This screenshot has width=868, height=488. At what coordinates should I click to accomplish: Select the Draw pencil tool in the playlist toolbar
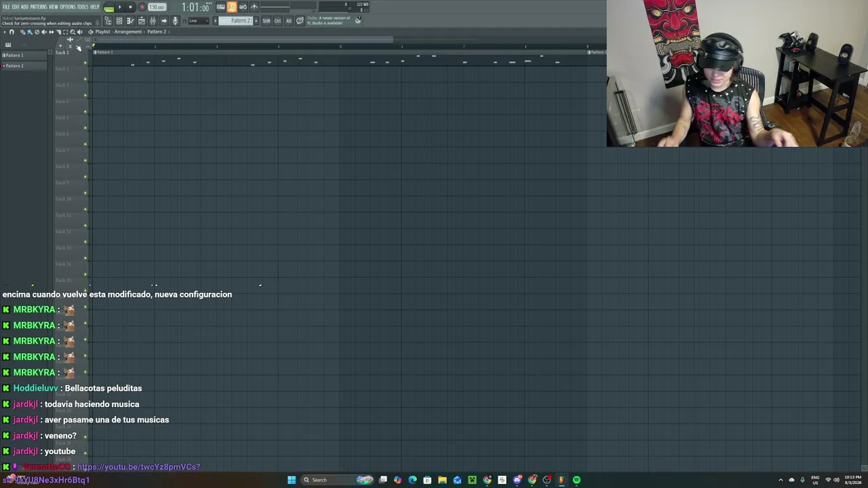click(x=22, y=32)
